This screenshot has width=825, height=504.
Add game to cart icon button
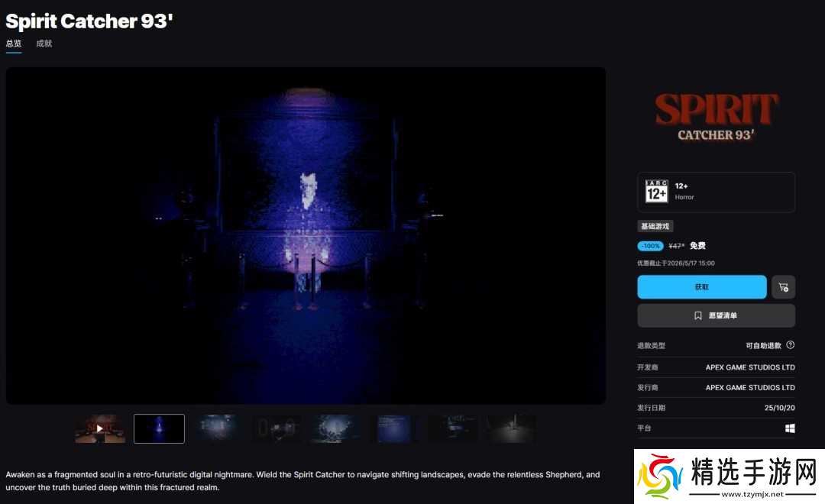coord(784,286)
